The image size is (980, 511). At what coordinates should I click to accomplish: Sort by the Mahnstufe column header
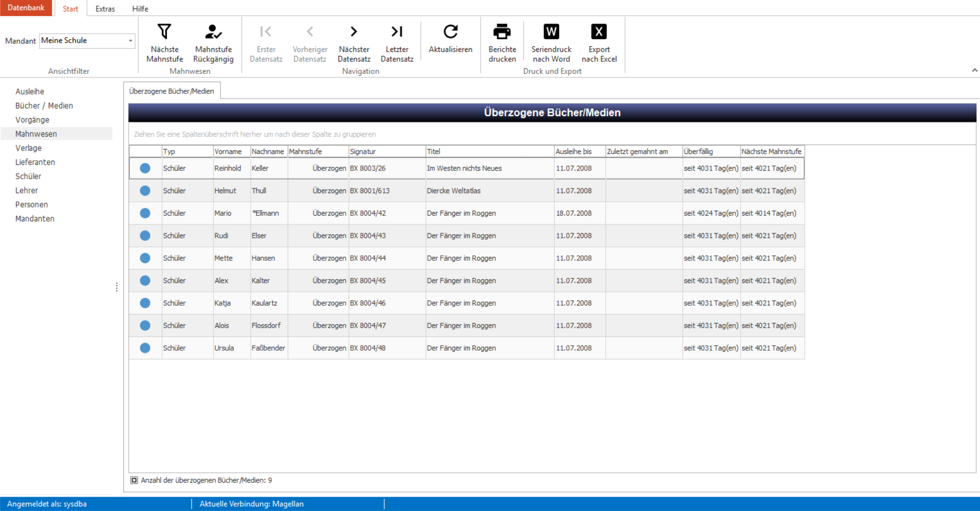point(318,152)
